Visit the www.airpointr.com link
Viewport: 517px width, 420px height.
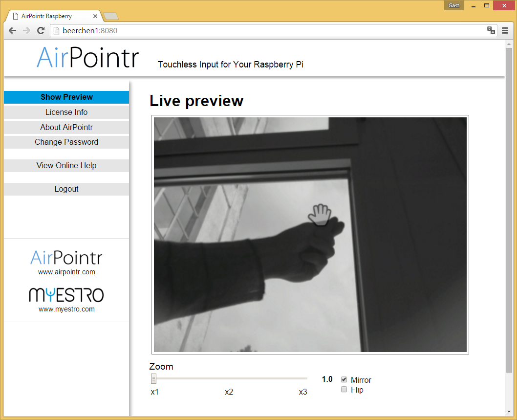pyautogui.click(x=66, y=272)
